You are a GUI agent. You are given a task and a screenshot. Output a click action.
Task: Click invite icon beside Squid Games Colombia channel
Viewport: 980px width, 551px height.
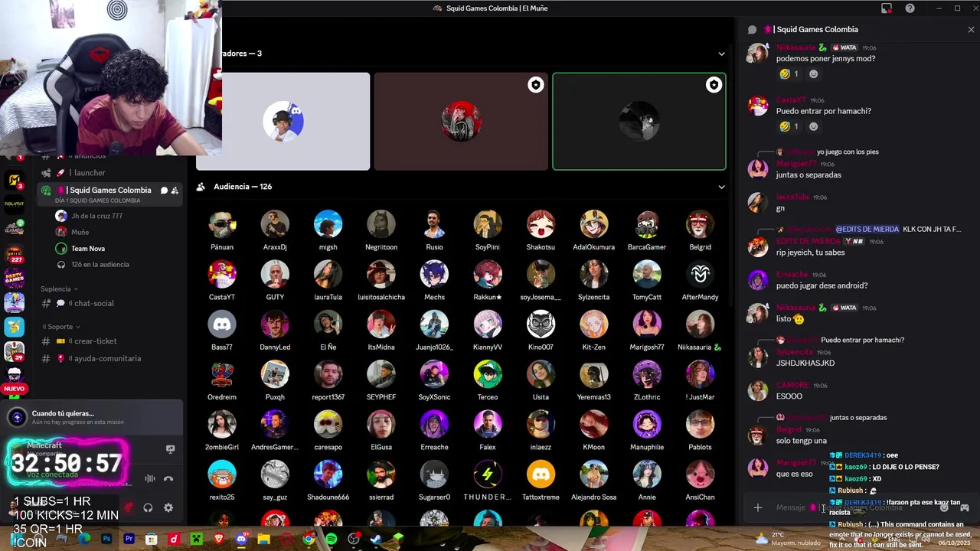(x=175, y=191)
